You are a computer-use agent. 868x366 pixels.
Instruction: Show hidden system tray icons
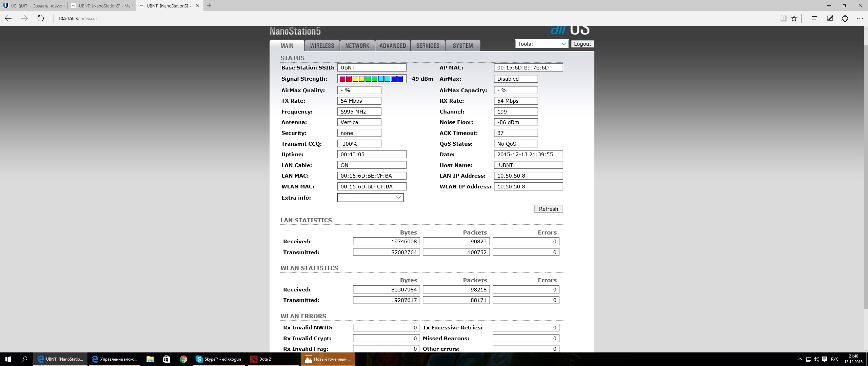click(x=800, y=359)
